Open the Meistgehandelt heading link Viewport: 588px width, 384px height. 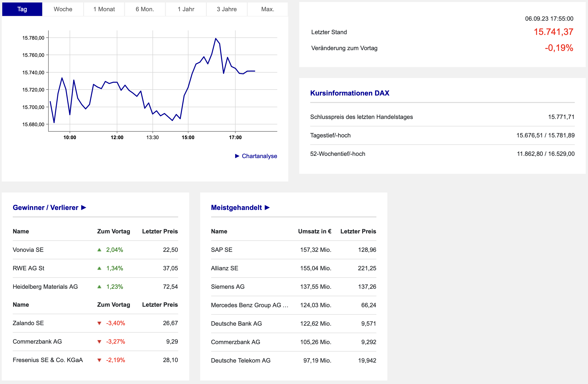(x=236, y=207)
